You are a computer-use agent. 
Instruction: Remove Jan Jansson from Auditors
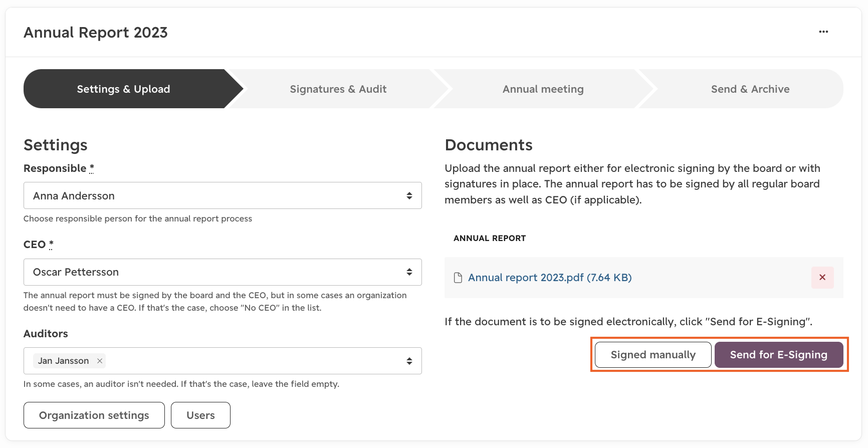pyautogui.click(x=100, y=361)
